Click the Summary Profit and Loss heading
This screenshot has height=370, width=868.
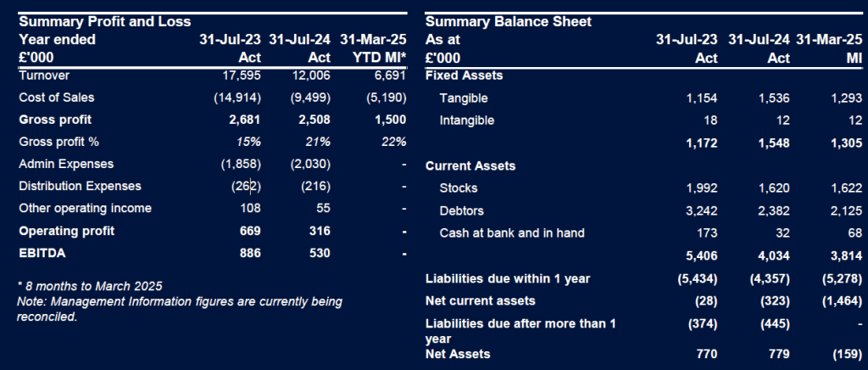click(104, 21)
